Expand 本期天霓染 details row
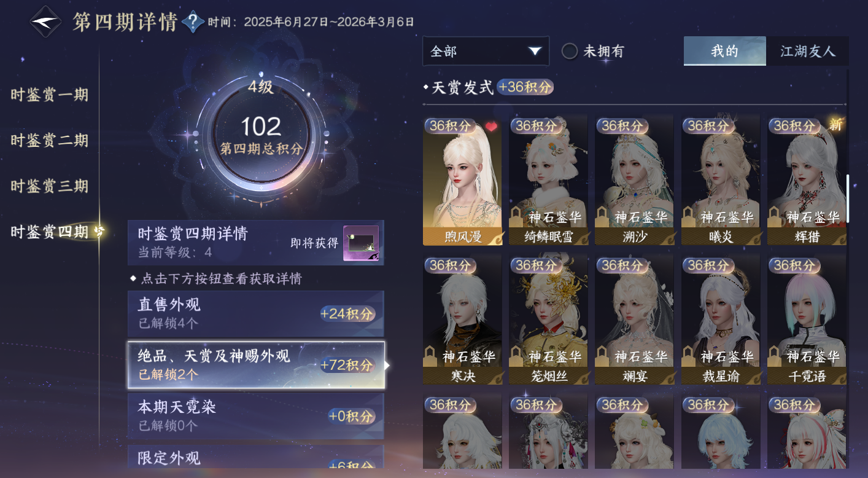The width and height of the screenshot is (868, 478). click(256, 416)
